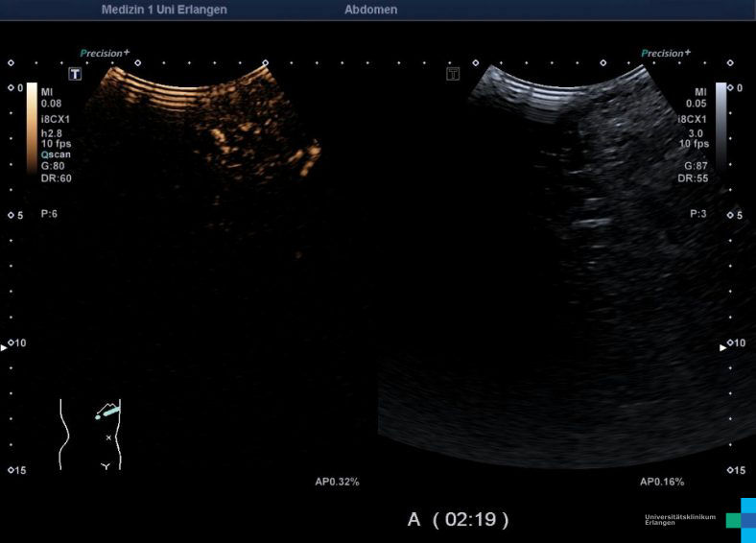Image resolution: width=756 pixels, height=543 pixels.
Task: Select the abdomen body marker pictogram
Action: 89,435
